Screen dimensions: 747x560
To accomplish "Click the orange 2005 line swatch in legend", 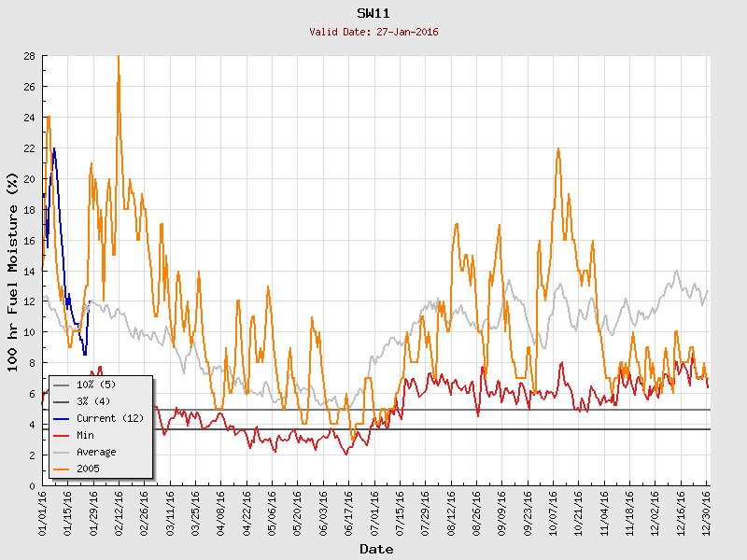I will pos(62,469).
